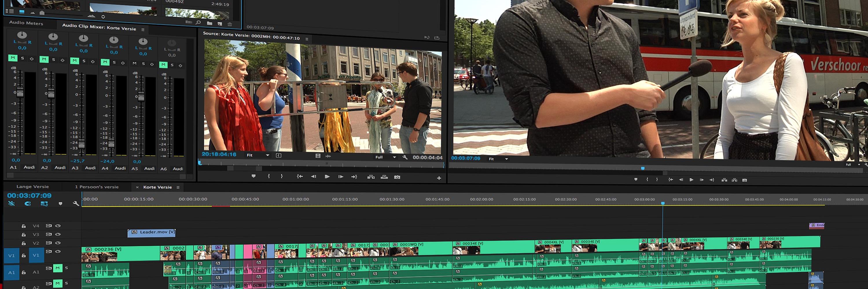Create a new bin in Project panel
This screenshot has width=868, height=289.
(209, 23)
